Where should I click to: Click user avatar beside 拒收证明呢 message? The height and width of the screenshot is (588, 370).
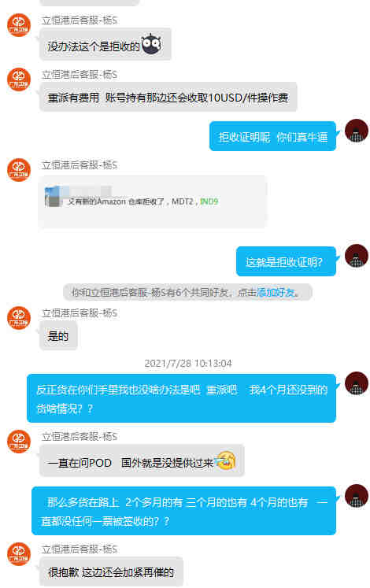tap(356, 131)
